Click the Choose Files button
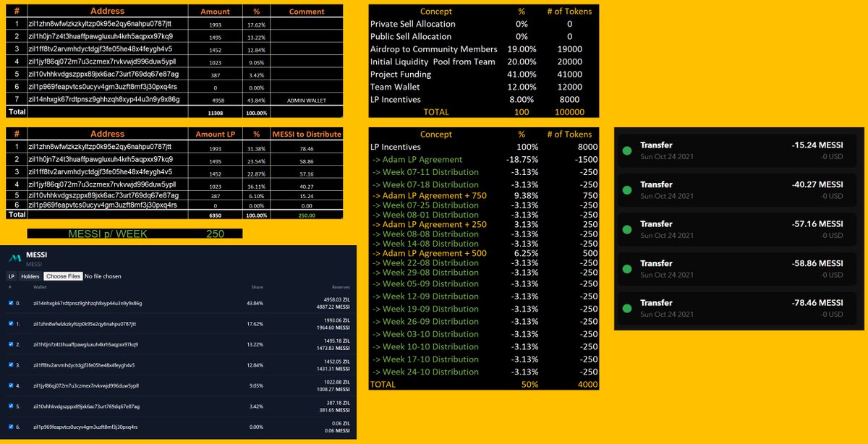 (x=63, y=276)
